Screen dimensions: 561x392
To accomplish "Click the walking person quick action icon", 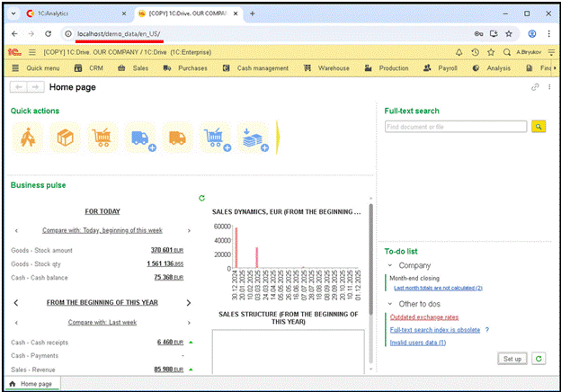I will coord(28,138).
